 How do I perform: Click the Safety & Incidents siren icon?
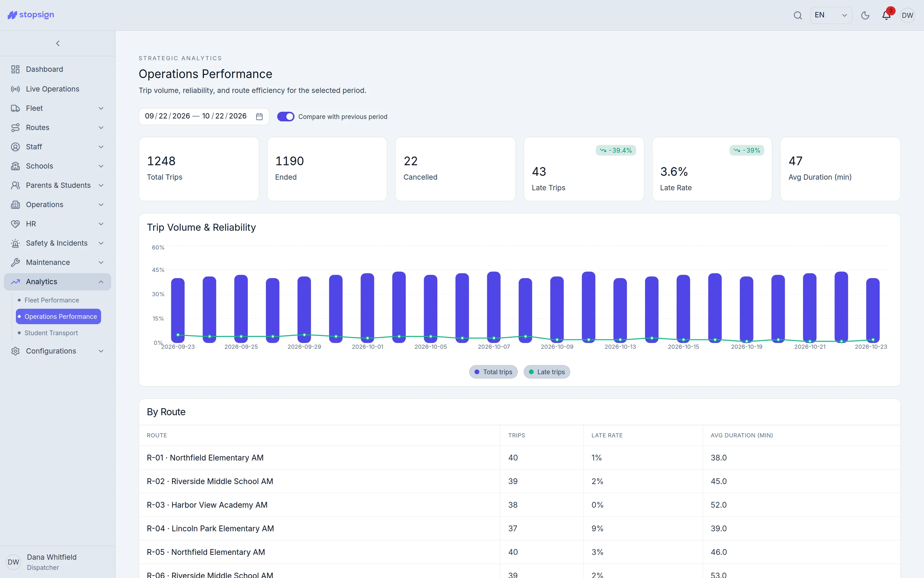pos(15,243)
